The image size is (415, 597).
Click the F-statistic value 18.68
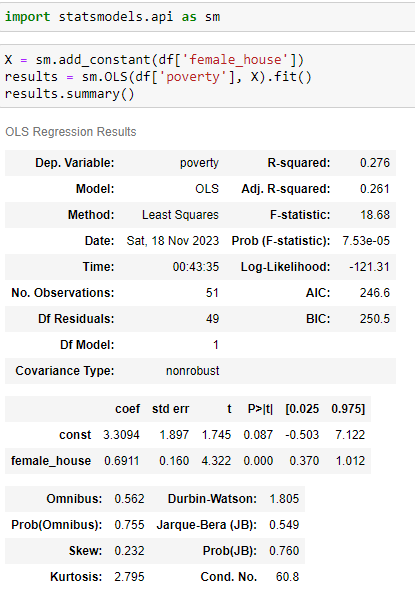pos(375,215)
